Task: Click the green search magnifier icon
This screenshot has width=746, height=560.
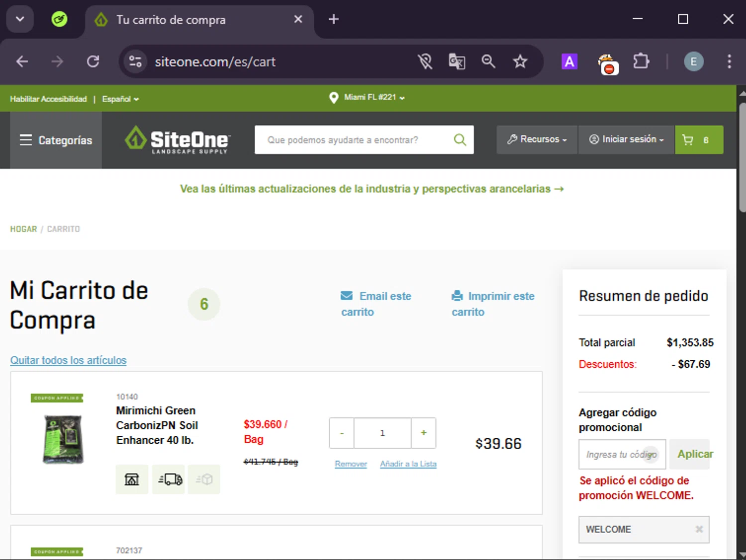Action: point(460,140)
